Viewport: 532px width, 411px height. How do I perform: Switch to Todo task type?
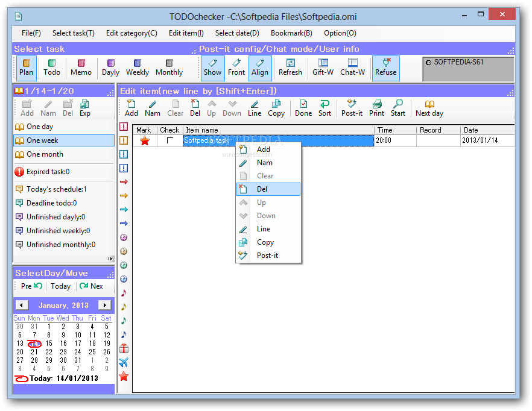pos(52,68)
